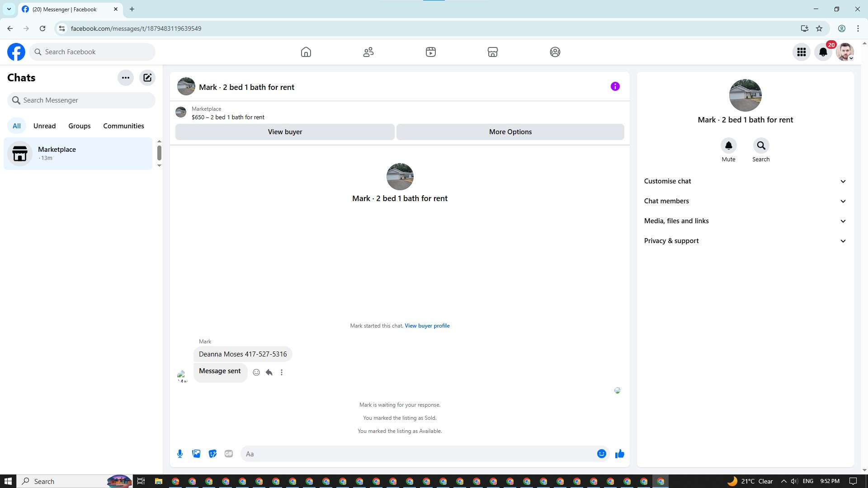Screen dimensions: 868x488
Task: Go to the Home feed icon
Action: pyautogui.click(x=306, y=52)
